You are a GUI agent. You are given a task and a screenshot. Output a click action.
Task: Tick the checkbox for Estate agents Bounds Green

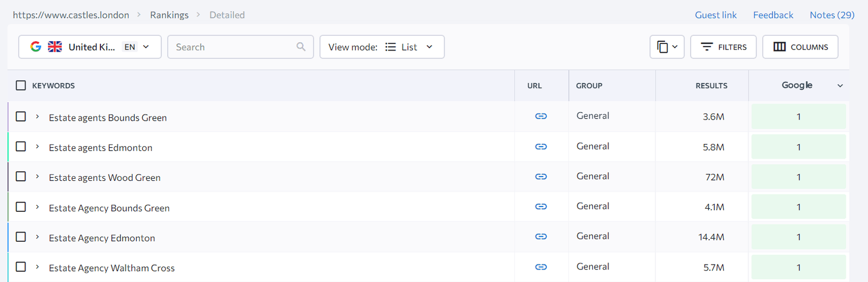click(x=21, y=116)
